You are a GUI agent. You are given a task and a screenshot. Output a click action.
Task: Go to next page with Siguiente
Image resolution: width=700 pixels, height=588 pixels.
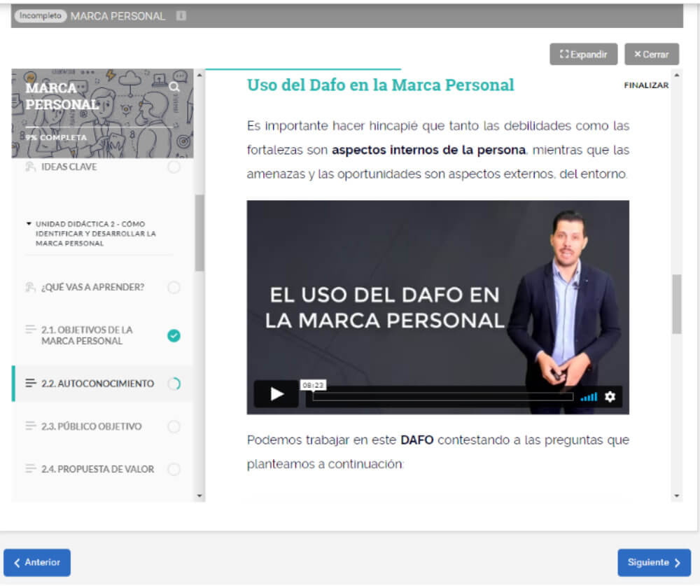654,563
